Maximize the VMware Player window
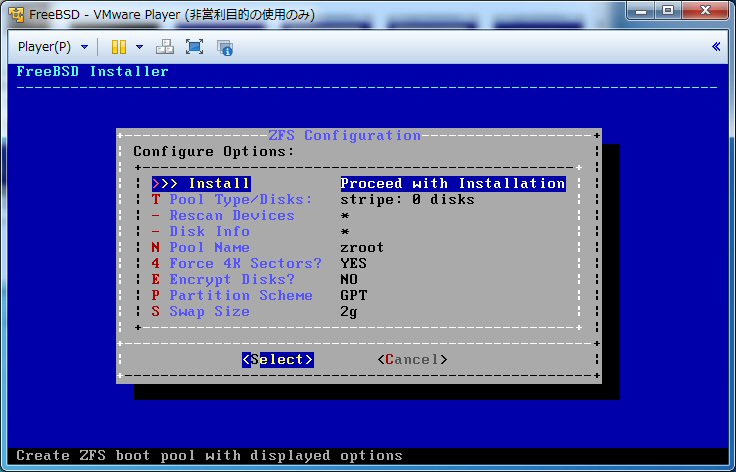 coord(667,11)
